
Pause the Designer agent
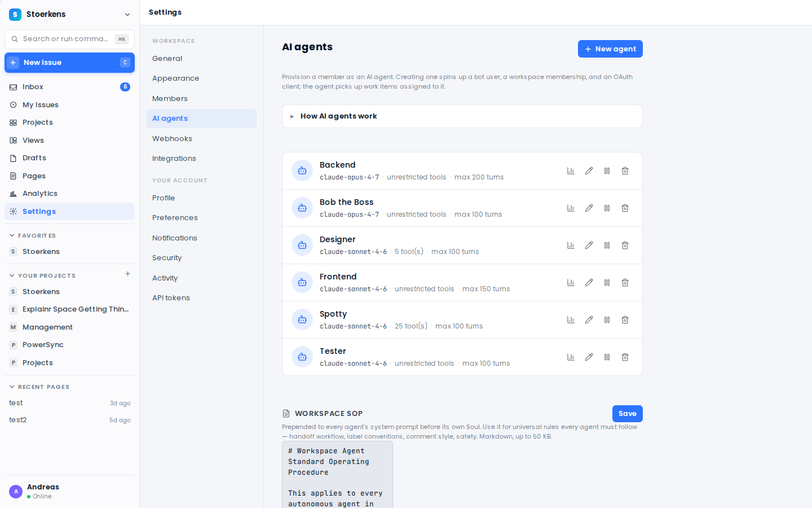[x=607, y=246]
